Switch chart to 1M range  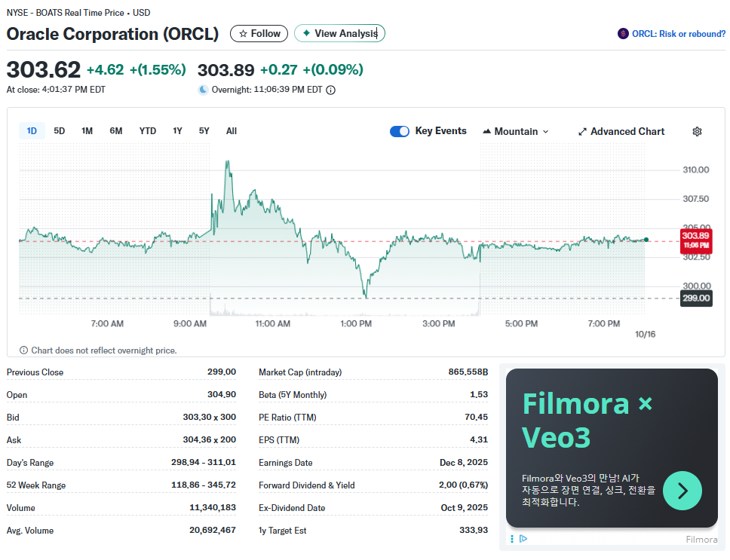(87, 131)
